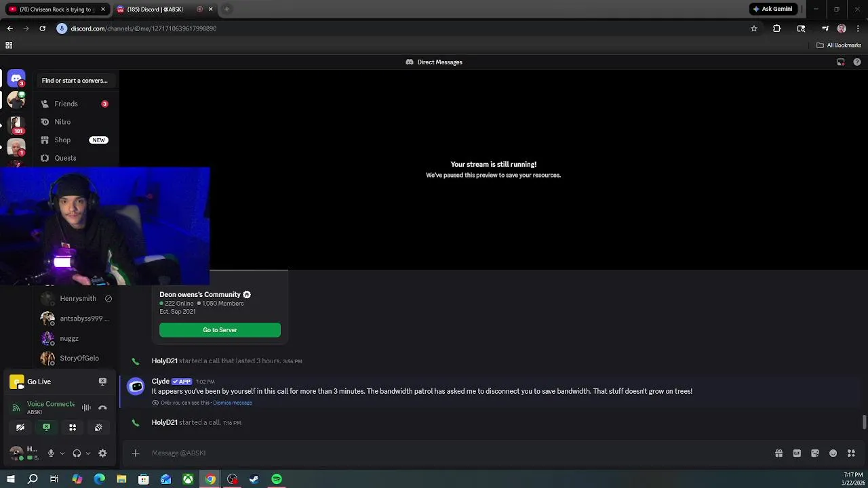Open the antsabyss999 direct message
This screenshot has height=488, width=868.
77,319
